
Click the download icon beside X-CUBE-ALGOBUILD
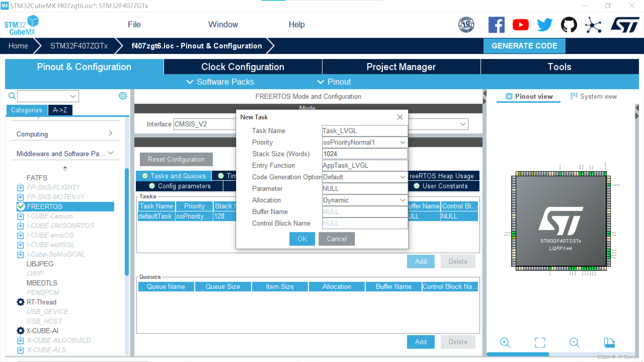pos(20,340)
